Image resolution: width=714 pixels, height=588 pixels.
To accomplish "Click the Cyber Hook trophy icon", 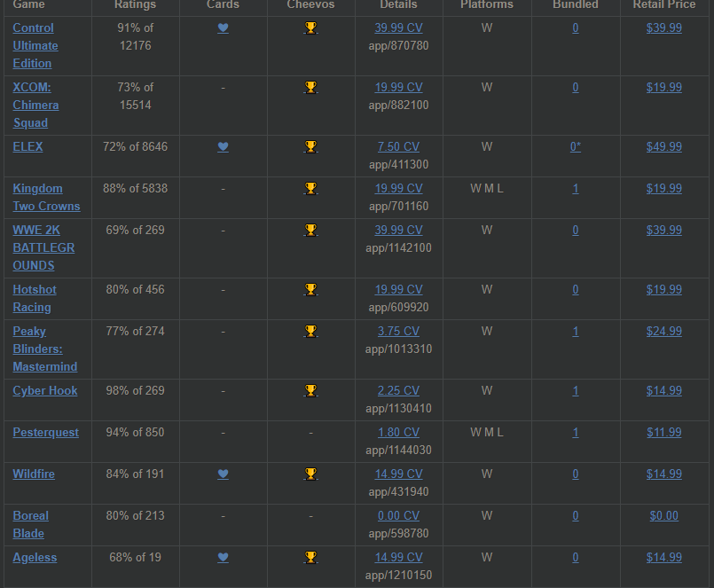I will pyautogui.click(x=310, y=390).
